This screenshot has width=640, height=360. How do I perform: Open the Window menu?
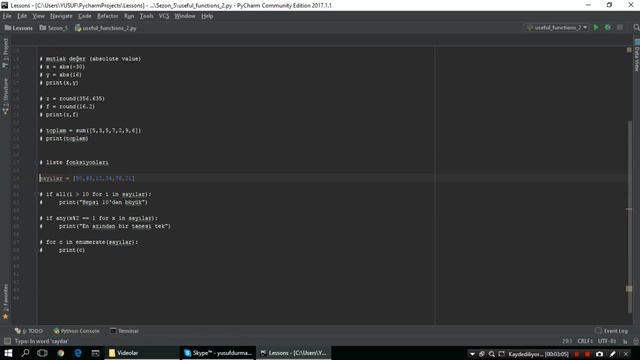185,16
